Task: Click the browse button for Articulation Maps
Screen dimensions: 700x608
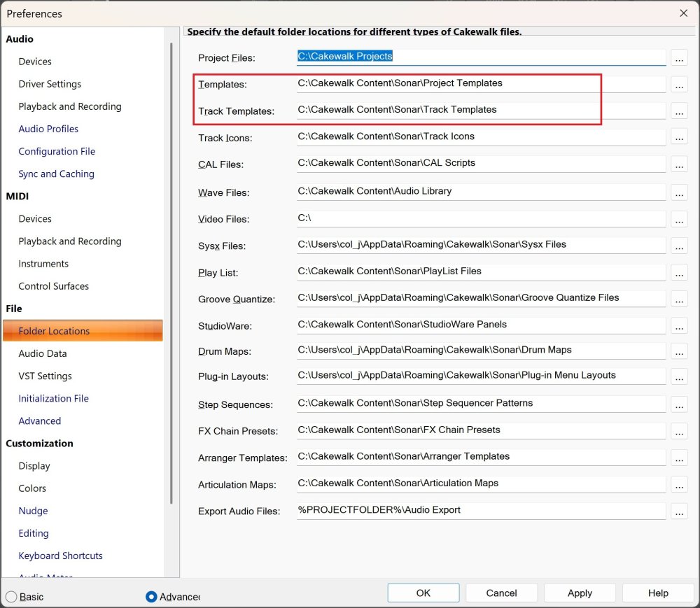Action: [678, 484]
